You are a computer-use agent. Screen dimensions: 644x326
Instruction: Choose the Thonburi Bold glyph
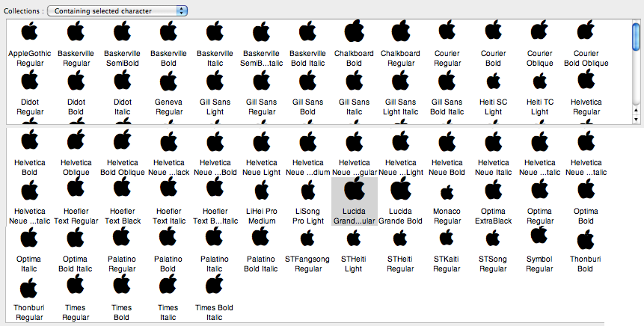(x=586, y=240)
